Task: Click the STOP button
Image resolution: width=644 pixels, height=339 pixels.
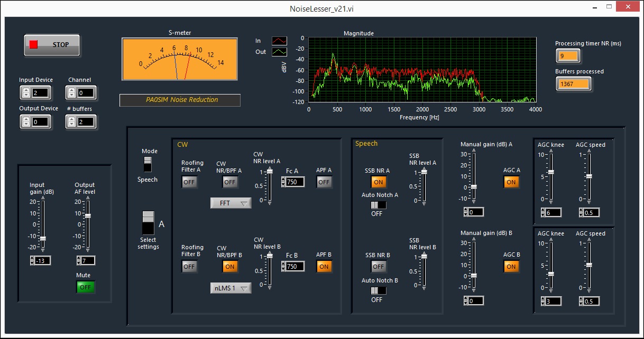Action: point(52,45)
